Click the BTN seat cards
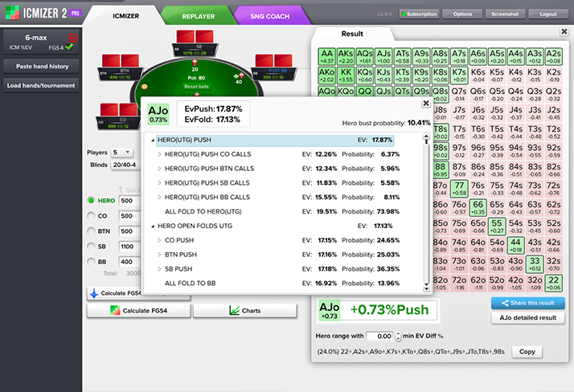Image resolution: width=574 pixels, height=392 pixels. click(121, 61)
